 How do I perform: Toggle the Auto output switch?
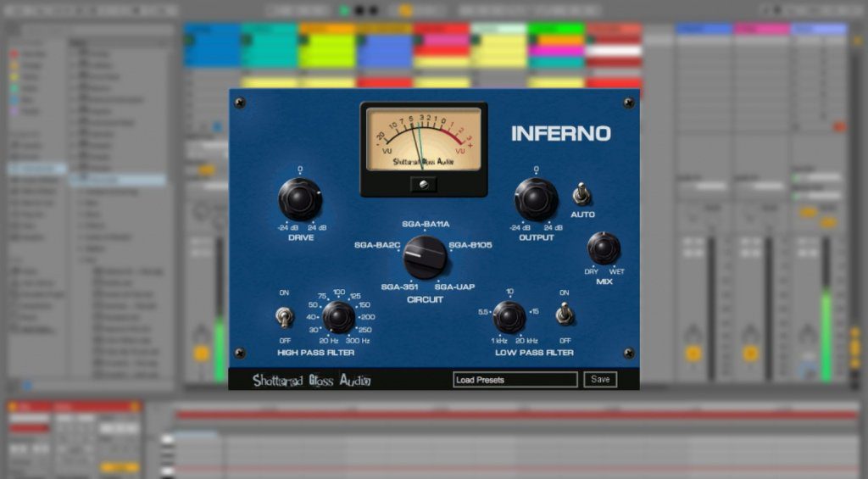(x=581, y=194)
